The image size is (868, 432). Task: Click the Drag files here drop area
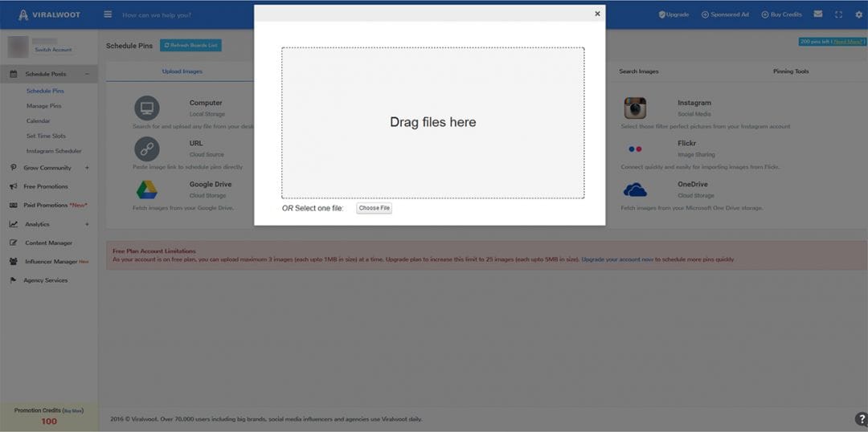coord(433,123)
